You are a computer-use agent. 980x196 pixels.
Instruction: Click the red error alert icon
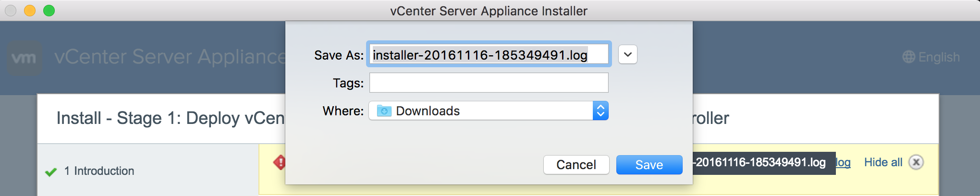(x=280, y=162)
